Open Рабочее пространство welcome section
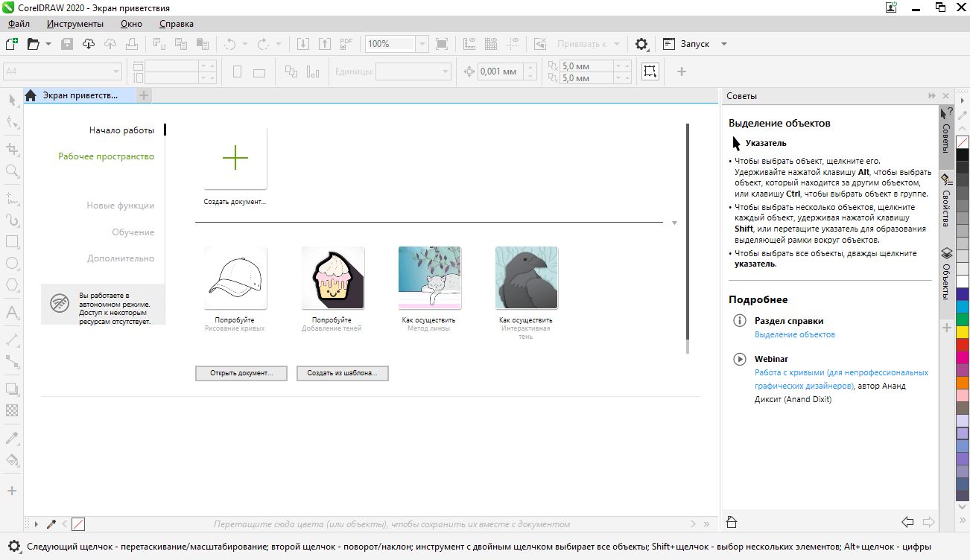Screen dimensions: 970x560 click(x=107, y=156)
